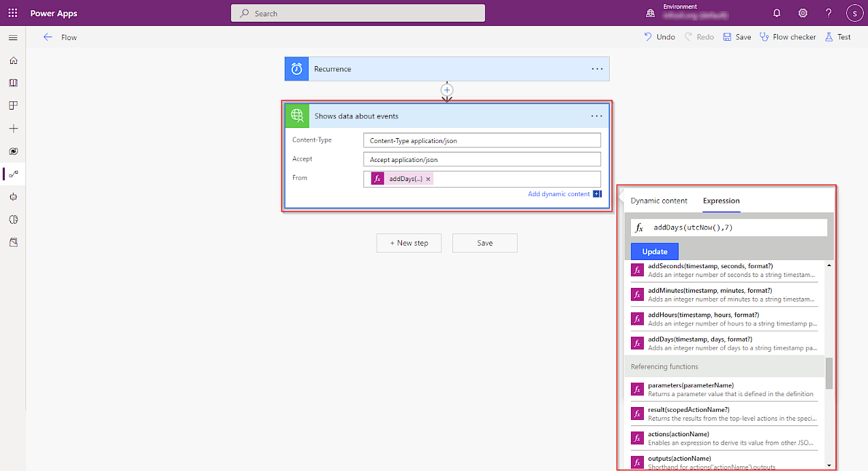Insert a step with the plus connector
Image resolution: width=868 pixels, height=471 pixels.
(447, 90)
